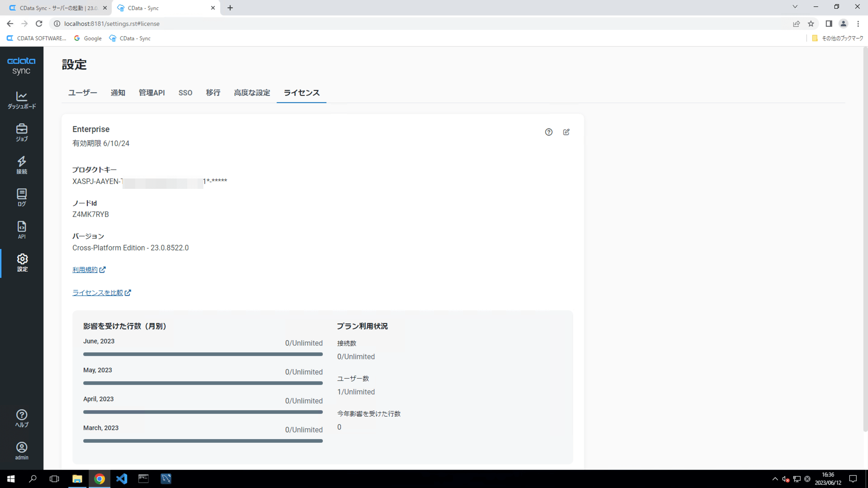Click the browser address bar URL
The height and width of the screenshot is (488, 868).
112,23
